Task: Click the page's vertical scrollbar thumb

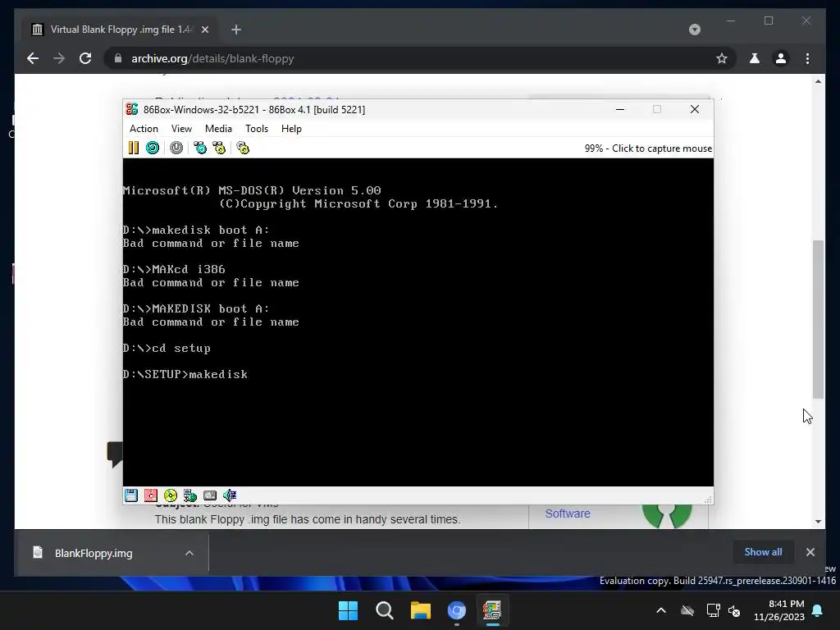Action: (818, 319)
